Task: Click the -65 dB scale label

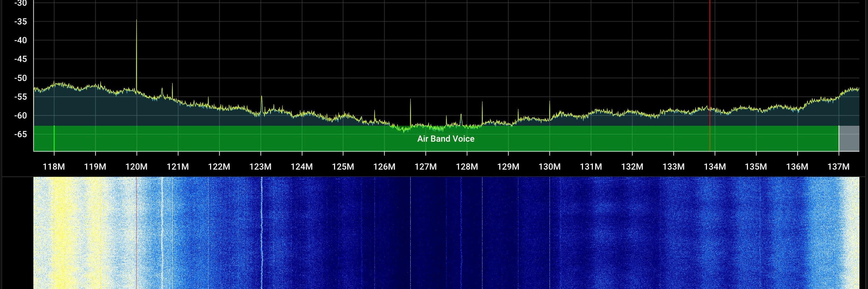Action: tap(20, 134)
